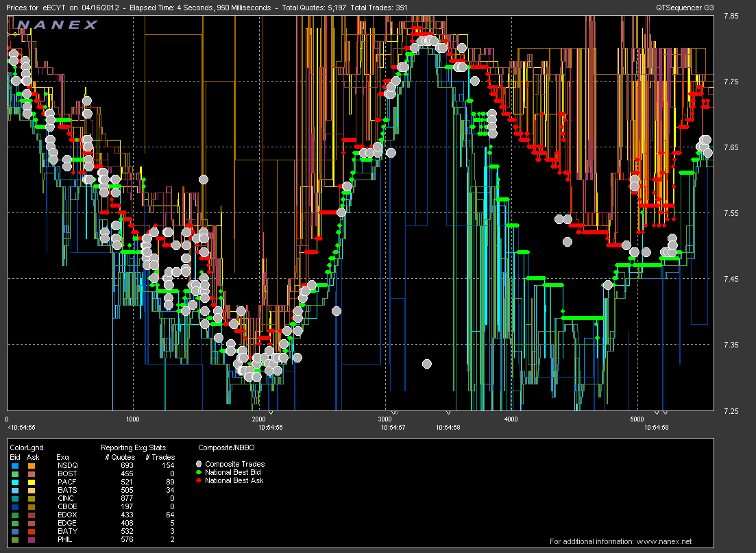Click the BATS exchange label
756x553 pixels.
[67, 491]
